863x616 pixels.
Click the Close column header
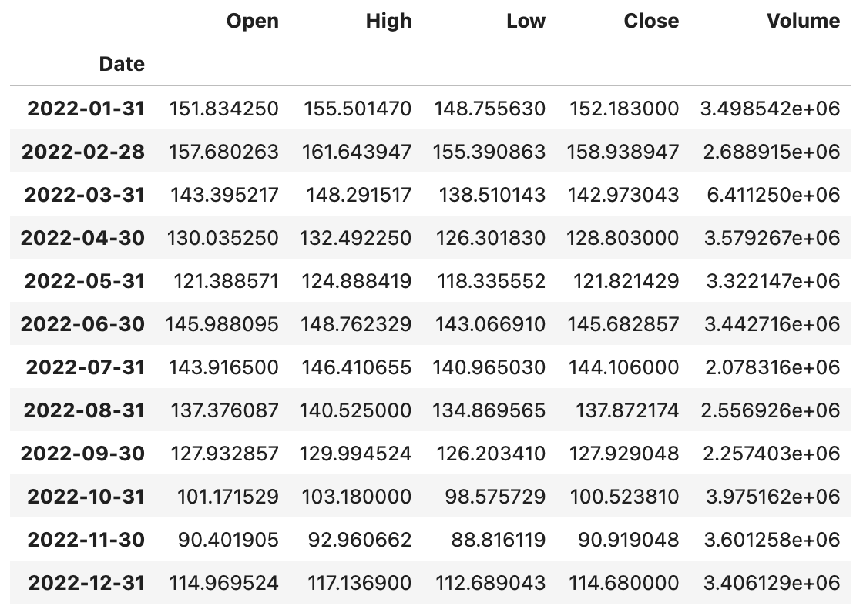(x=651, y=21)
